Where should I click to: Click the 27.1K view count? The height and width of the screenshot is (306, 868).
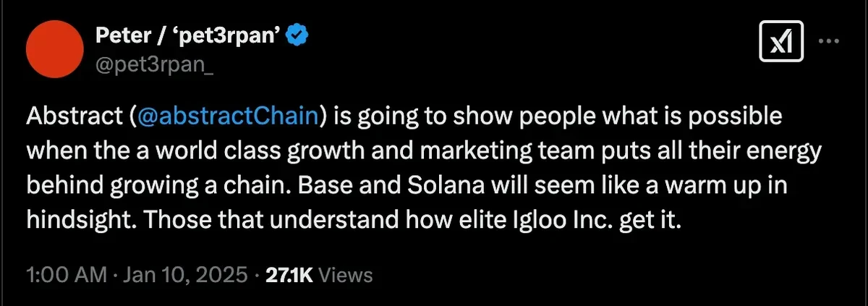click(289, 275)
